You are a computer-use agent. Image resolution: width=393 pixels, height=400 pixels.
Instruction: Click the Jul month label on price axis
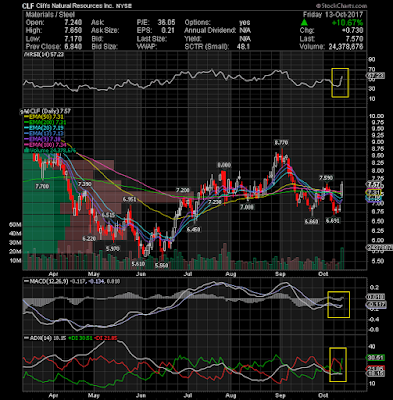[188, 274]
